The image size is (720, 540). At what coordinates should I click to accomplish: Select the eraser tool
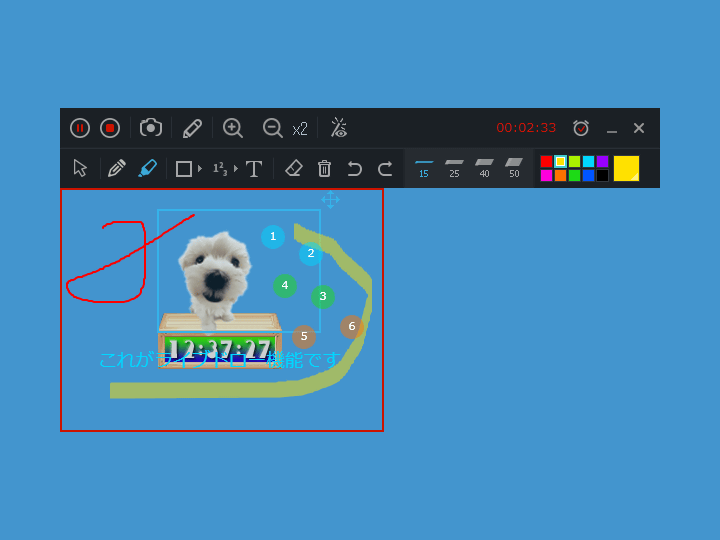point(294,168)
